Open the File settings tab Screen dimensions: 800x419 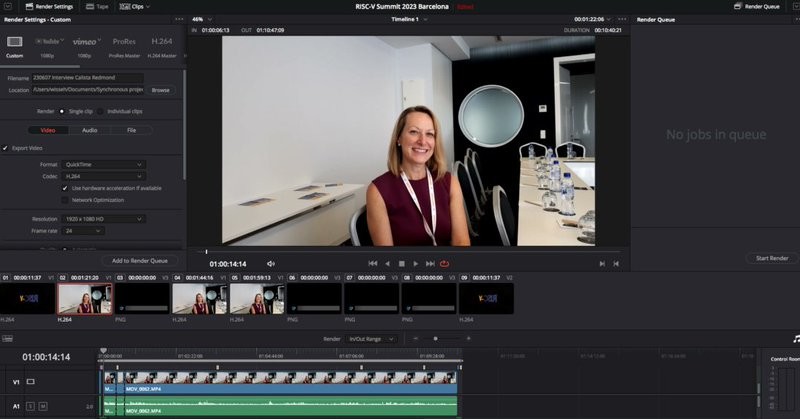pyautogui.click(x=131, y=130)
